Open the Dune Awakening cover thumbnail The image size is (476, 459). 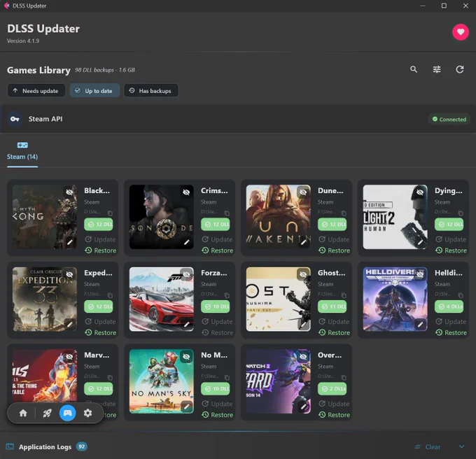278,217
